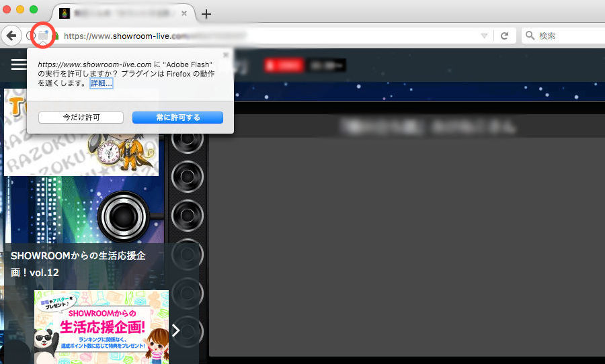Click the site identity info icon

click(31, 36)
